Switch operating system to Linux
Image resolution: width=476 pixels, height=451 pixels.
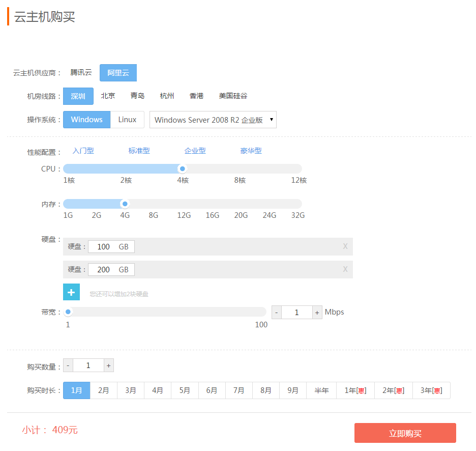point(127,120)
